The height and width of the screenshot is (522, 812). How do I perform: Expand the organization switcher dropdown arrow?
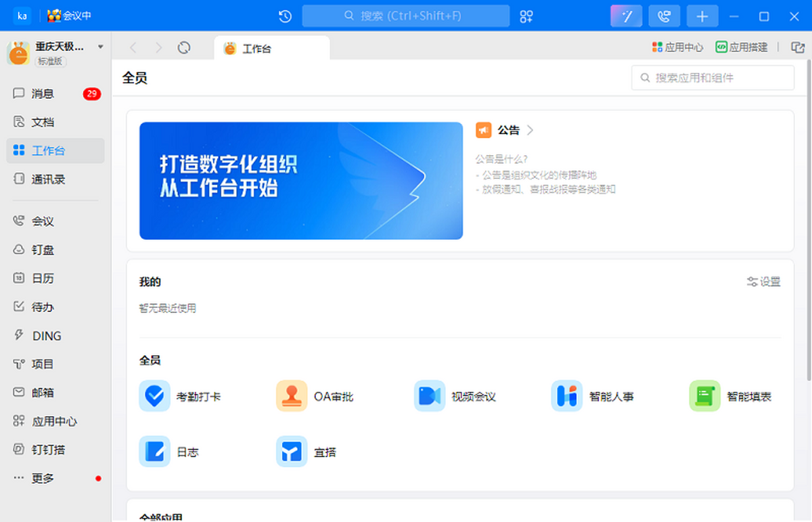click(101, 47)
